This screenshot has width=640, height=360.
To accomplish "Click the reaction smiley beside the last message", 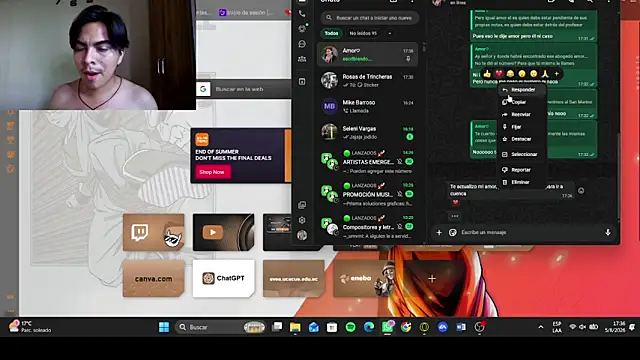I will tap(581, 191).
